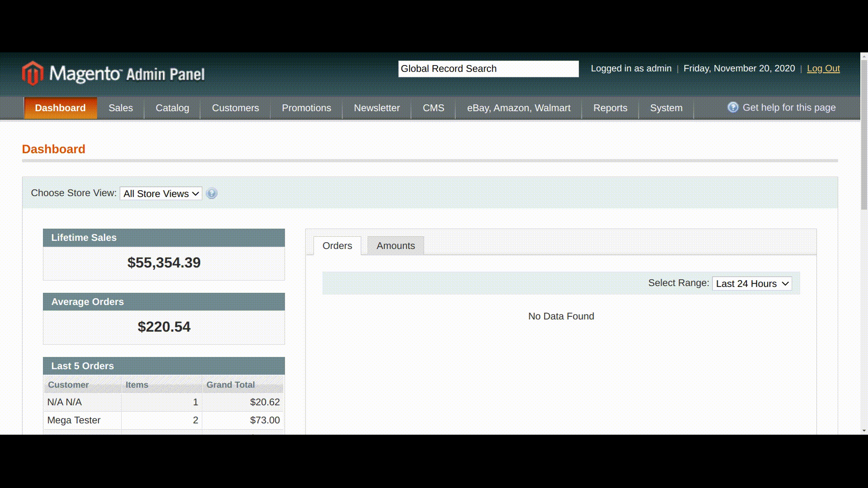Open the Promotions menu
This screenshot has height=488, width=868.
[x=306, y=108]
